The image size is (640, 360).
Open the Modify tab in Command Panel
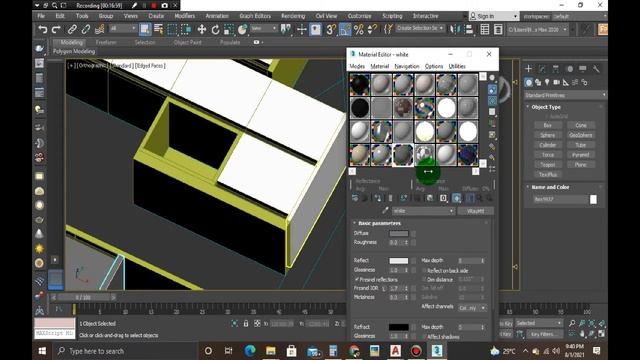tap(542, 69)
